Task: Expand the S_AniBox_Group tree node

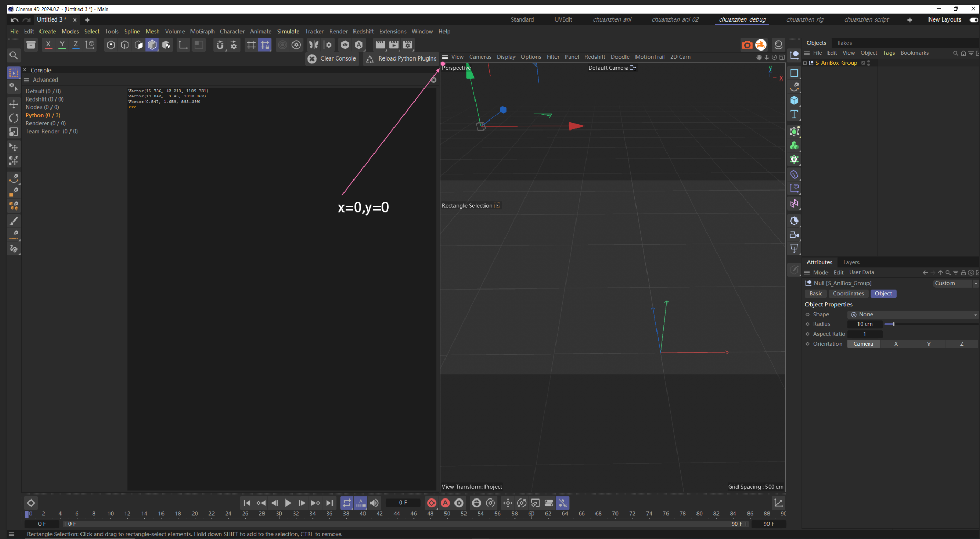Action: point(805,63)
